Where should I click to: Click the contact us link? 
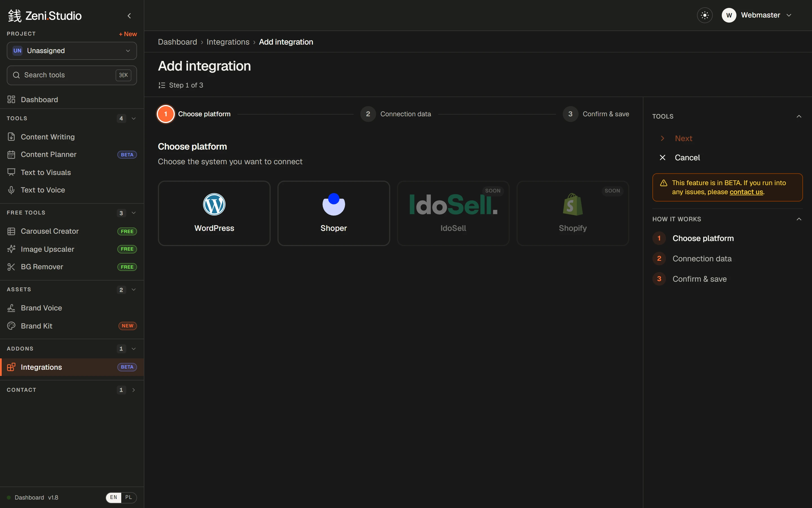pos(746,192)
